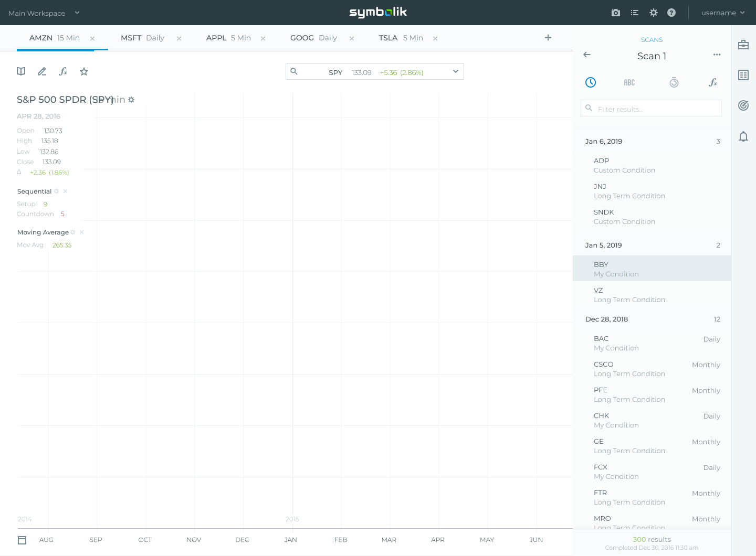The width and height of the screenshot is (756, 556).
Task: Select the fx scan view in panel
Action: (712, 82)
